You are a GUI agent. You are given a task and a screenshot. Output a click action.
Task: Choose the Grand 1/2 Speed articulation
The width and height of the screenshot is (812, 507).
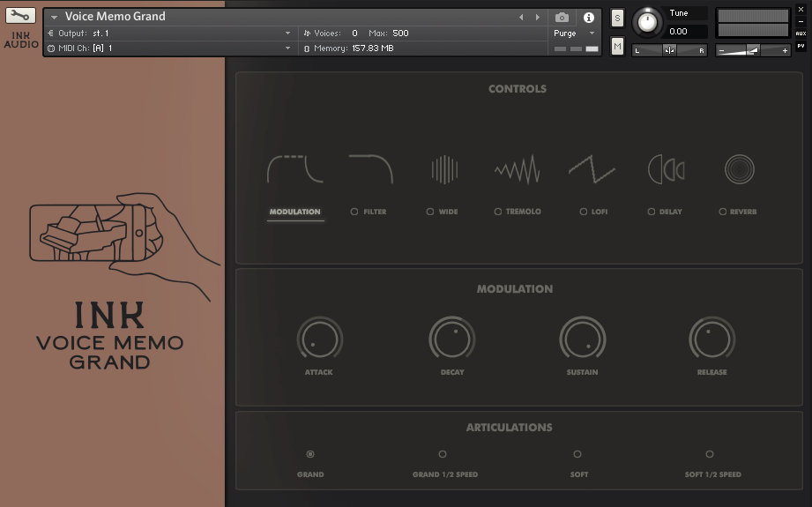tap(443, 455)
